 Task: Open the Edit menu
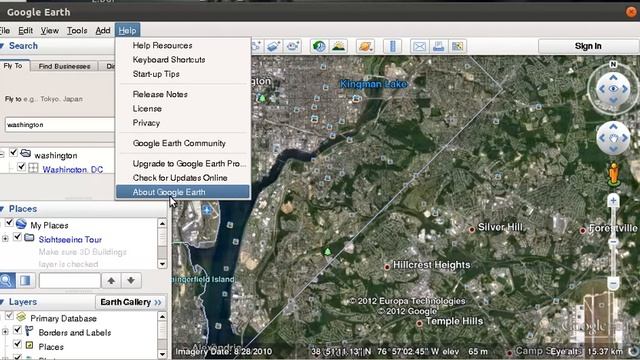click(25, 30)
